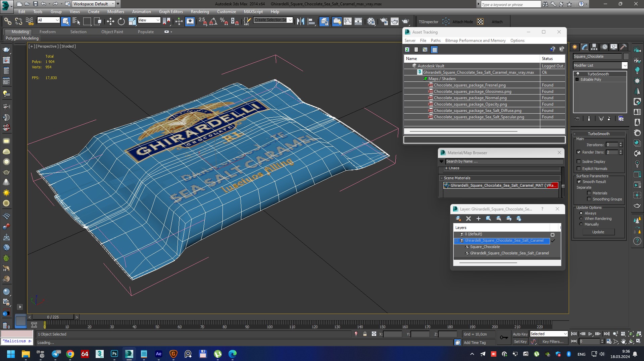Click Delete layer X icon in Layer dialog
644x361 pixels.
click(x=468, y=219)
